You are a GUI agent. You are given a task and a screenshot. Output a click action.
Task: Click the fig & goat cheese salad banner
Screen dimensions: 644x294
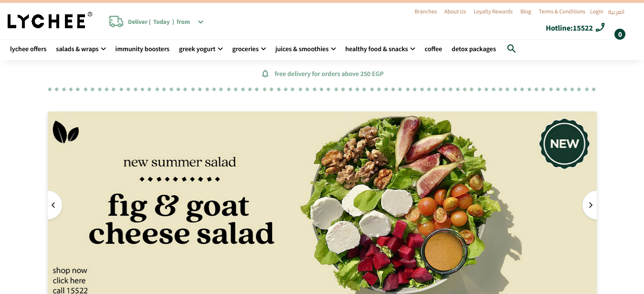[322, 203]
